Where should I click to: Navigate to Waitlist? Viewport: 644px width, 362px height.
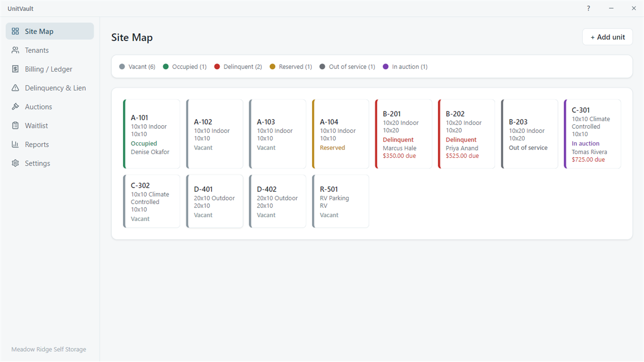(50, 126)
